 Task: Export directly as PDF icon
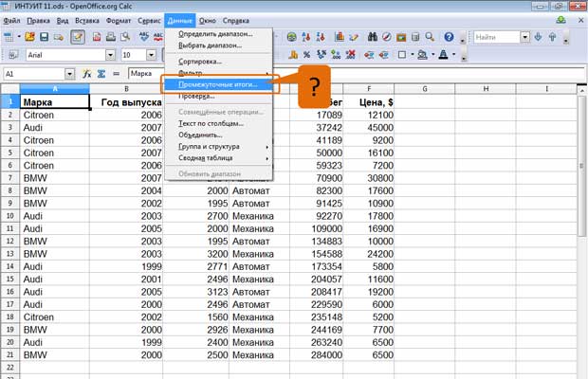tap(97, 37)
